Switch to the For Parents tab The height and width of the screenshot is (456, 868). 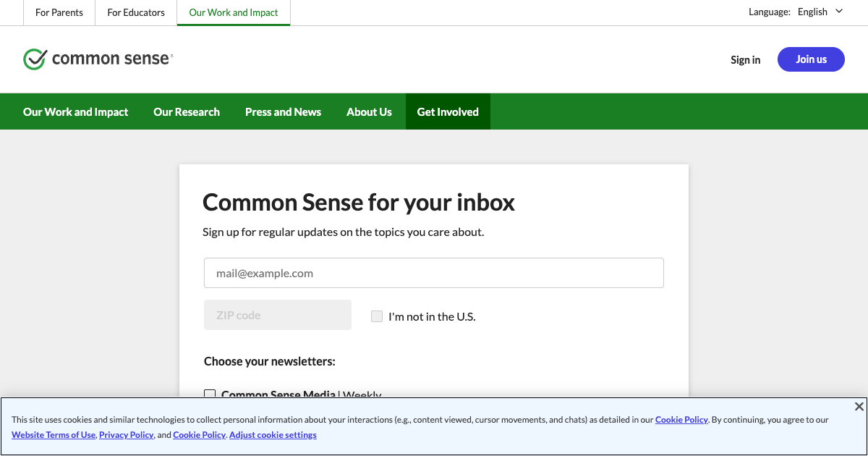[59, 12]
